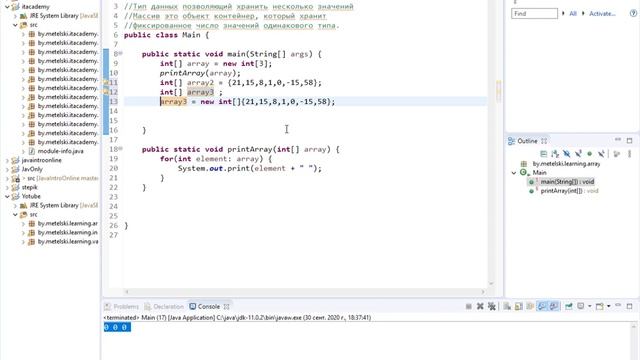Toggle Show Console on Standard Error change
Image resolution: width=640 pixels, height=360 pixels.
554,306
